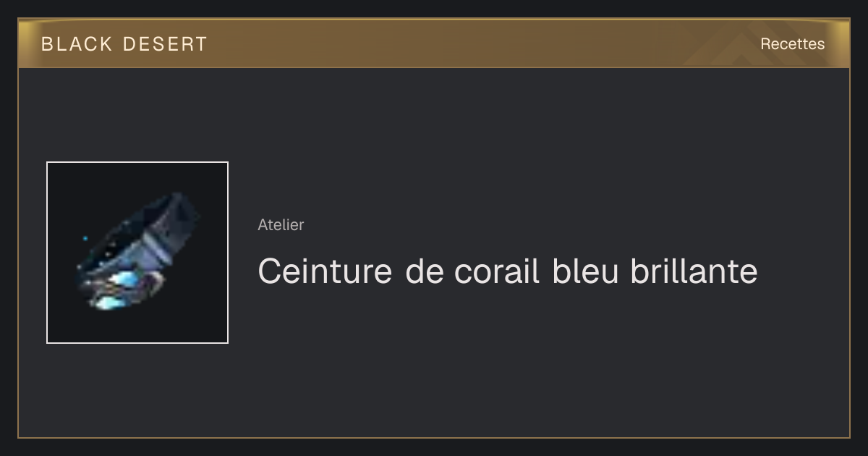Viewport: 868px width, 456px height.
Task: Select the coral belt item icon
Action: click(x=139, y=250)
